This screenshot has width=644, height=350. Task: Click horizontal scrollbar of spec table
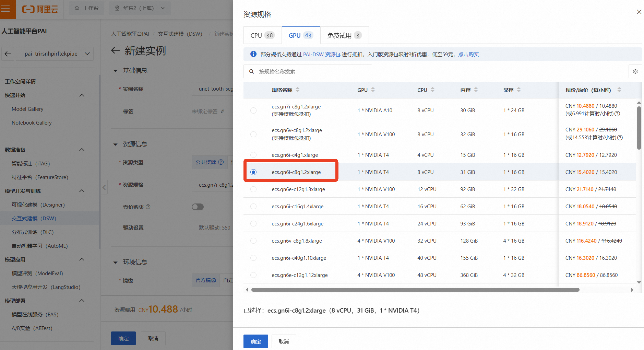tap(415, 290)
